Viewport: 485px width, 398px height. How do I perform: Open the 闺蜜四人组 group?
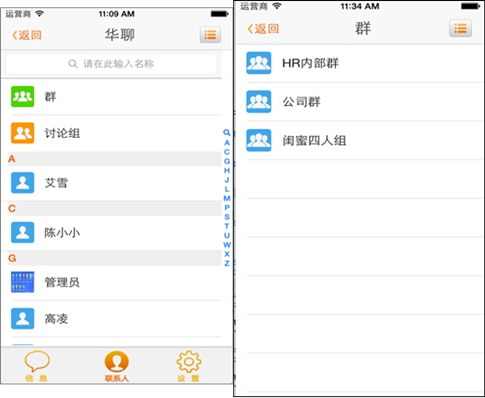[360, 140]
